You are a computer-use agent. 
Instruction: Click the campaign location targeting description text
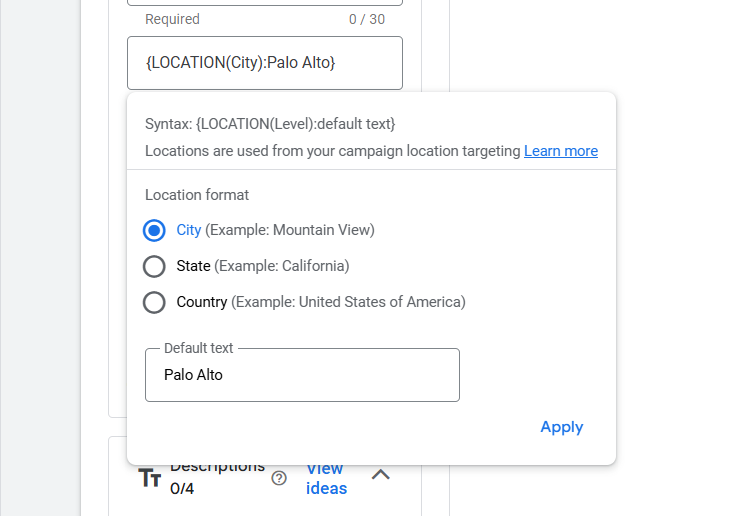click(332, 151)
